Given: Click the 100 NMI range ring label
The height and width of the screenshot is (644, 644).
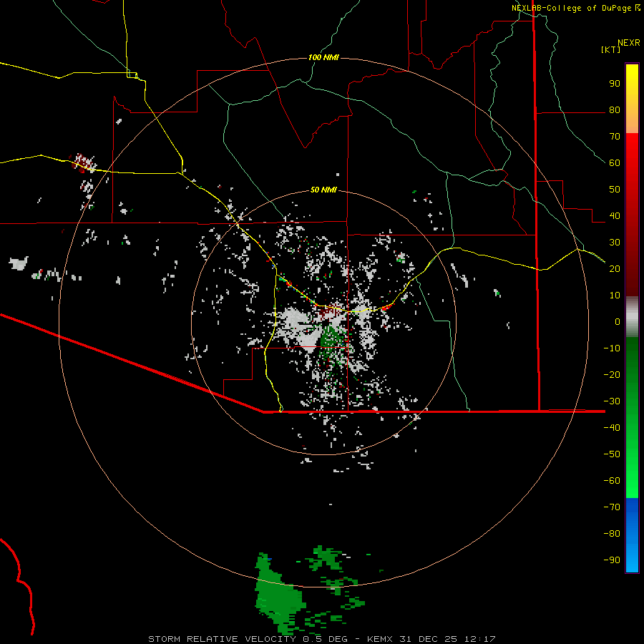Looking at the screenshot, I should point(323,57).
